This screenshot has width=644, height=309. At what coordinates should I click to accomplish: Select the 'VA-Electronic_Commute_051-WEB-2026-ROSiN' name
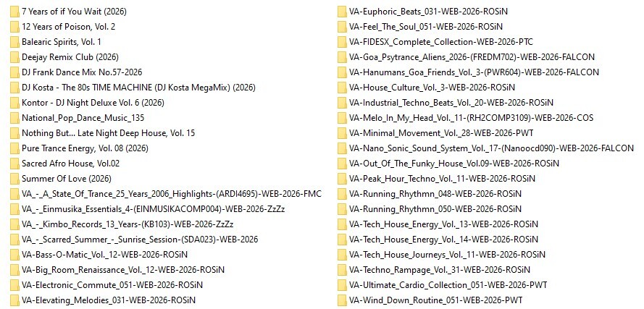(x=112, y=285)
